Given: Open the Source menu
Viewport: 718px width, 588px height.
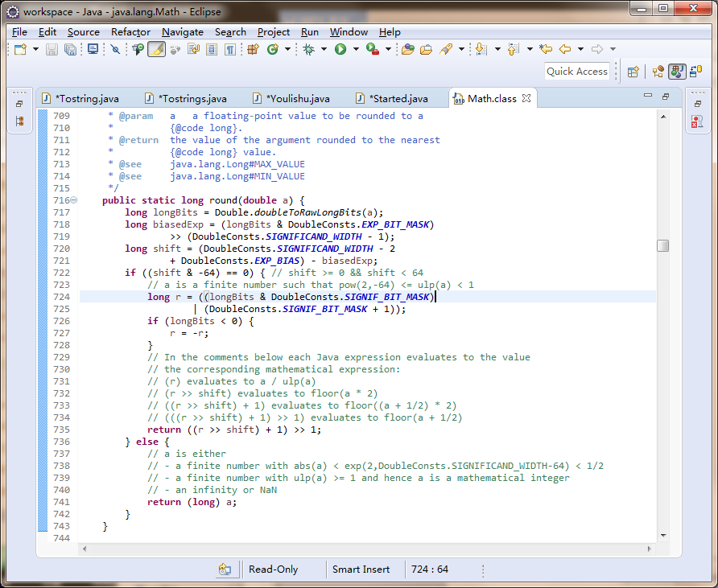Looking at the screenshot, I should coord(84,32).
